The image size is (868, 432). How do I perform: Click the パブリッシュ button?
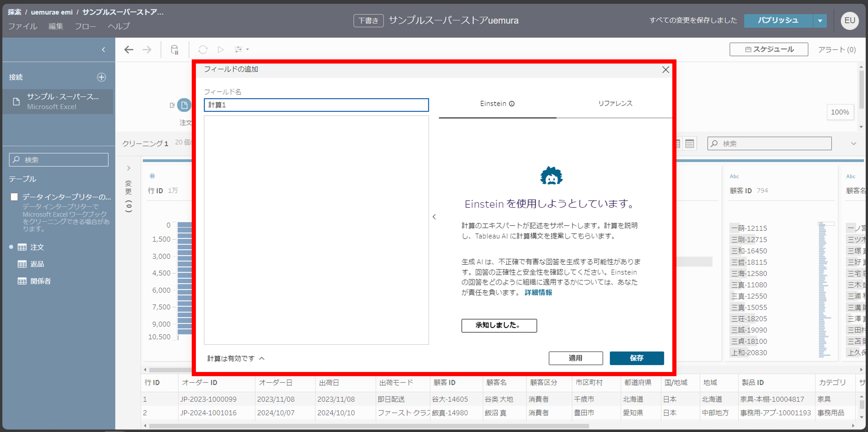pyautogui.click(x=778, y=21)
